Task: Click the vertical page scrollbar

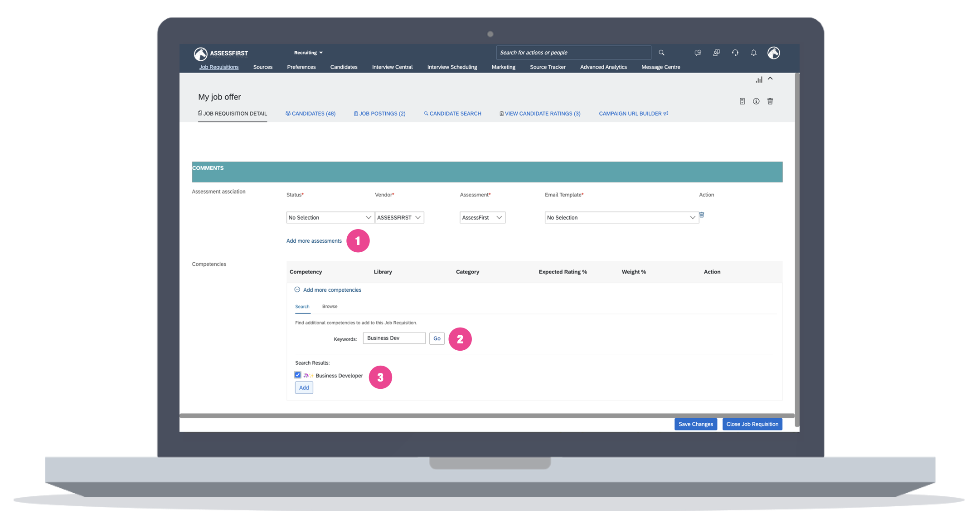Action: pos(797,250)
